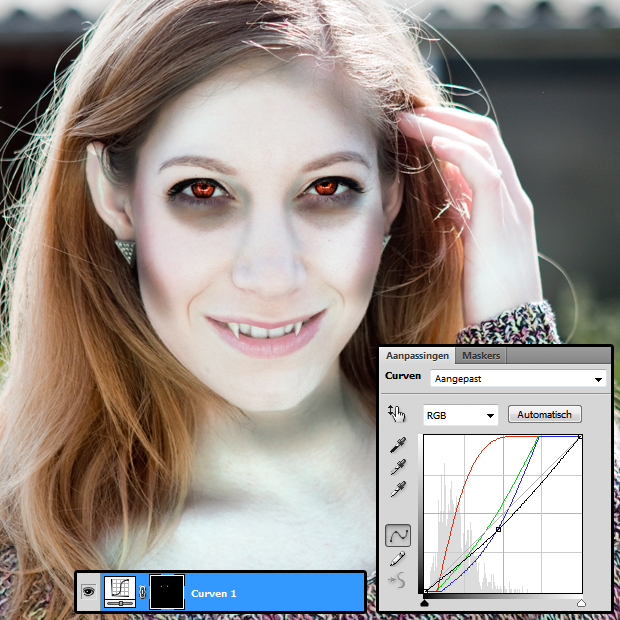Click the Automatisch button
The width and height of the screenshot is (620, 620).
[x=545, y=414]
